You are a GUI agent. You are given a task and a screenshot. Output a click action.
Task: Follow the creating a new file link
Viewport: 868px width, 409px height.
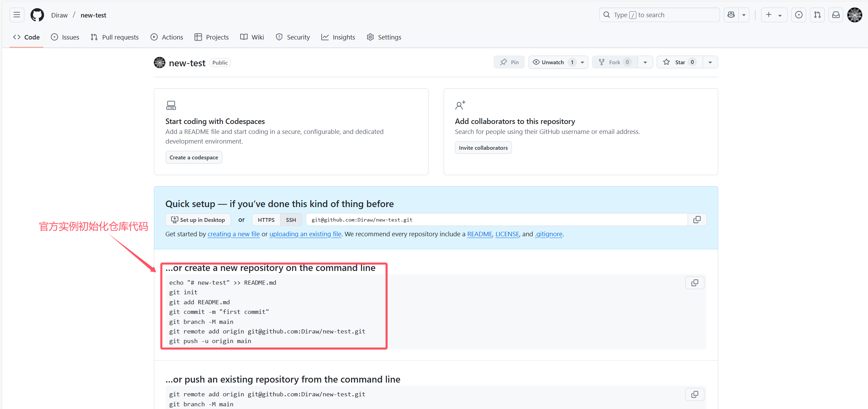tap(234, 234)
